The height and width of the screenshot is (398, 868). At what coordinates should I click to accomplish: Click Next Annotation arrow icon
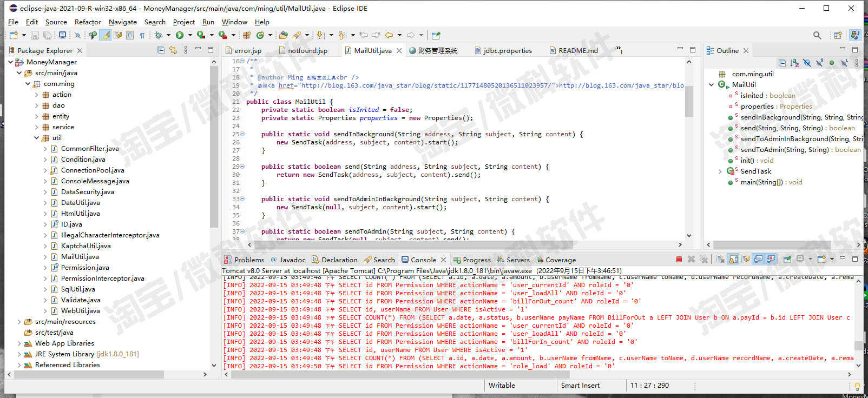click(320, 35)
